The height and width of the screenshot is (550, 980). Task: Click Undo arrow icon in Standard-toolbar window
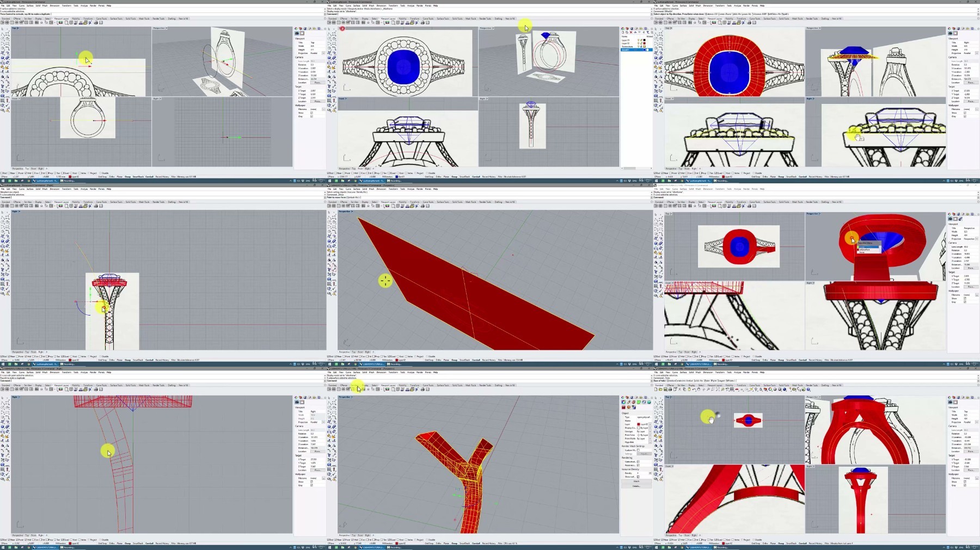694,390
